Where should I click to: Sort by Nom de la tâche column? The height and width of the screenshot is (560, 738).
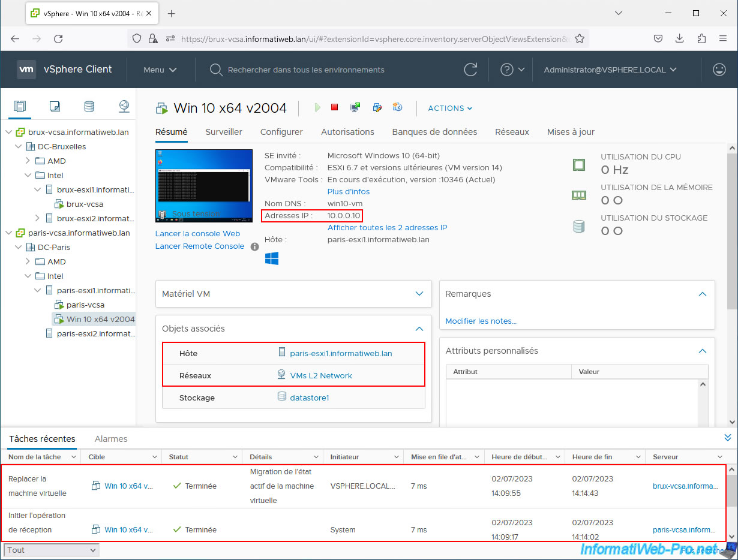(x=35, y=457)
